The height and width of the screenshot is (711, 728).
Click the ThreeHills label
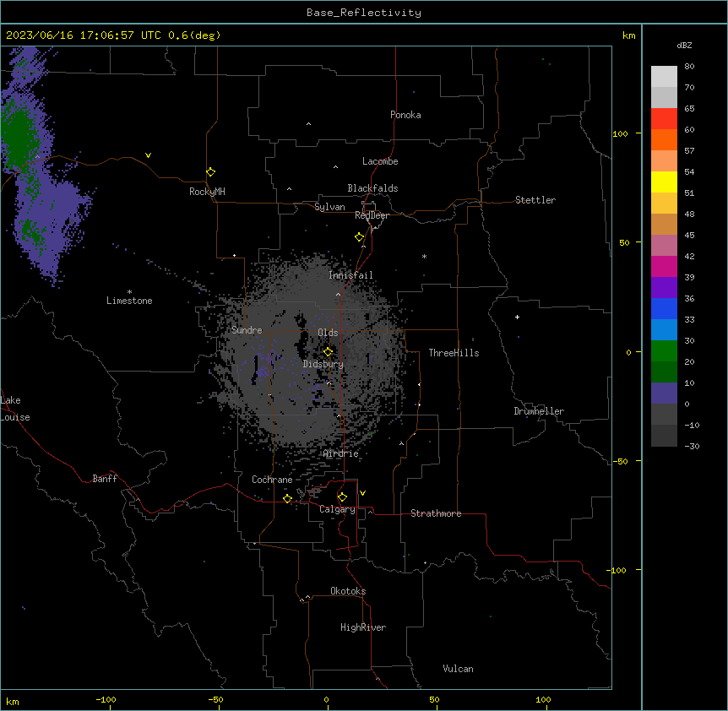point(454,353)
